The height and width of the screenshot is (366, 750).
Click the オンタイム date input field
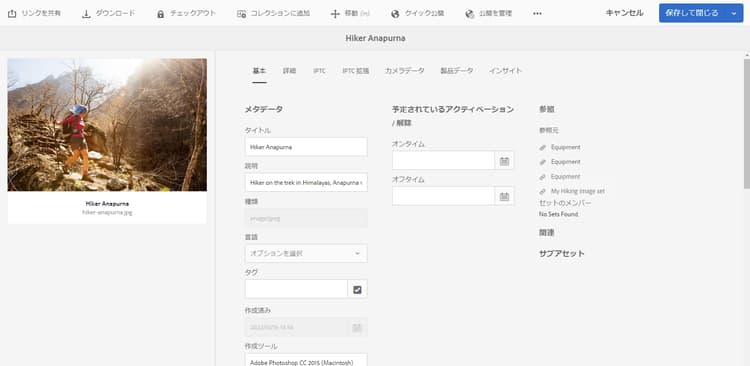[x=443, y=161]
